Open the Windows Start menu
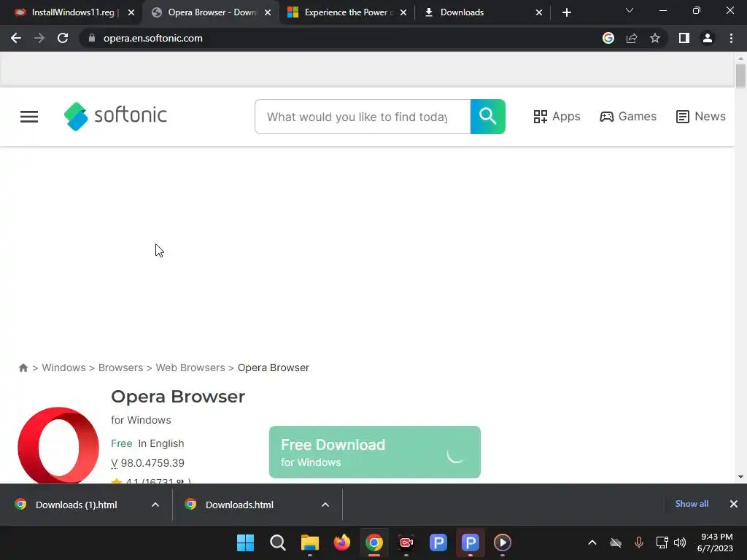Screen dimensions: 747x560 click(245, 542)
